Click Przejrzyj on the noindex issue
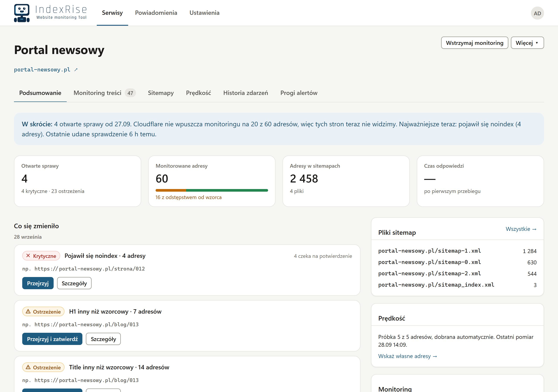The image size is (558, 392). tap(38, 283)
